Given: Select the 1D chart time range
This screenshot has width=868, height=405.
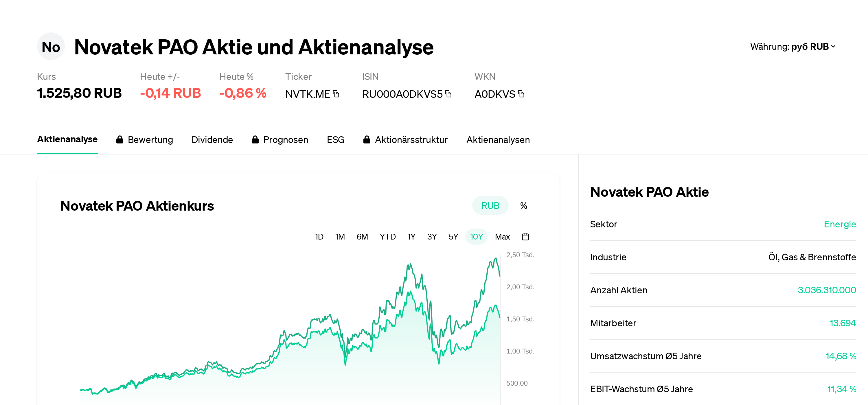Looking at the screenshot, I should click(319, 237).
